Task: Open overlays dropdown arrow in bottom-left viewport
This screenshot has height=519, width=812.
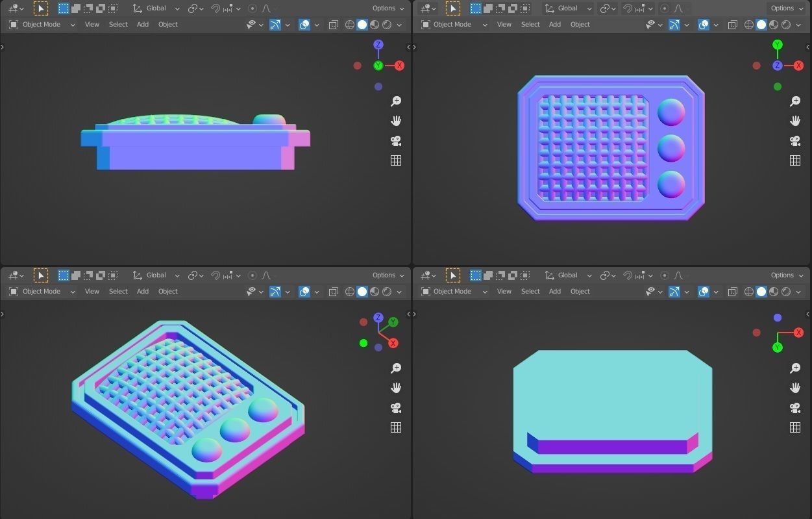Action: coord(317,292)
